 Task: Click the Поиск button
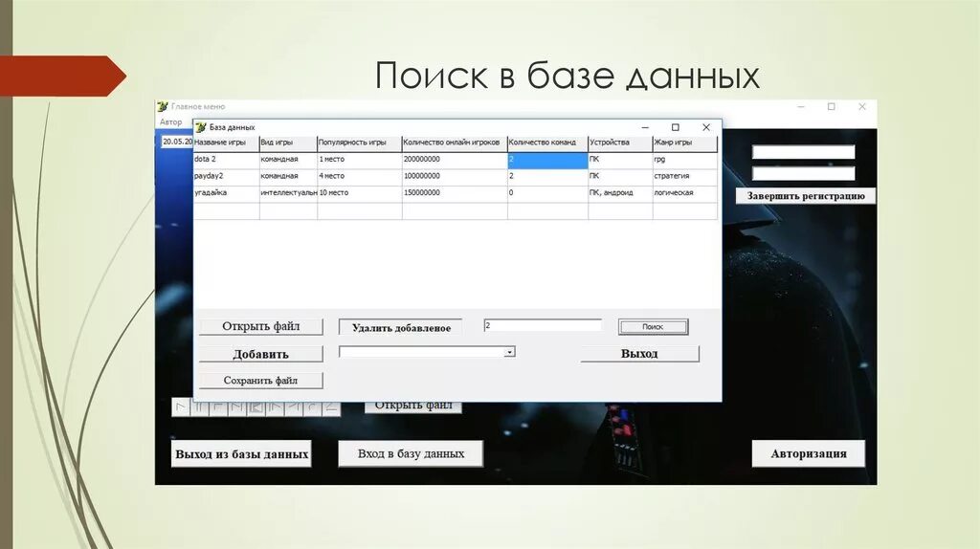tap(653, 327)
